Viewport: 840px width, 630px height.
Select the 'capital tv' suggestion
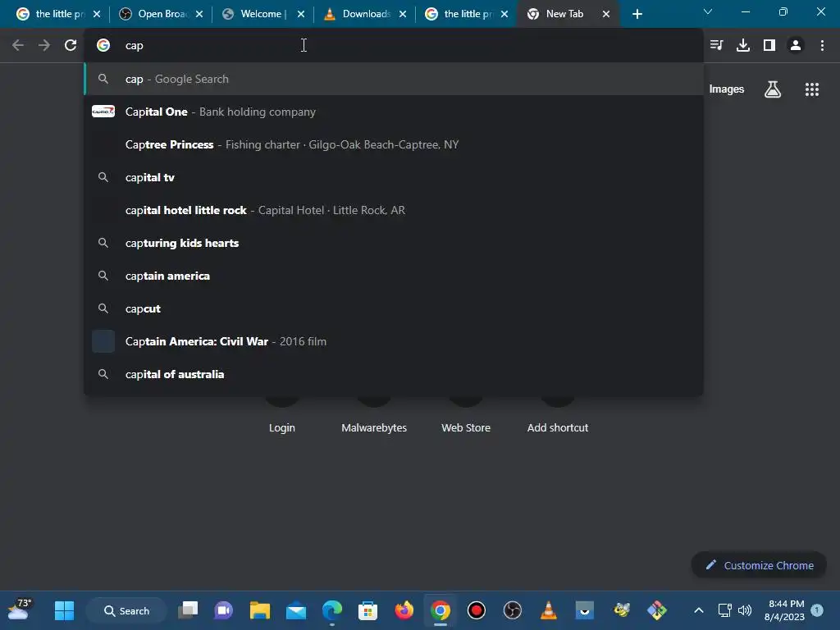coord(394,177)
